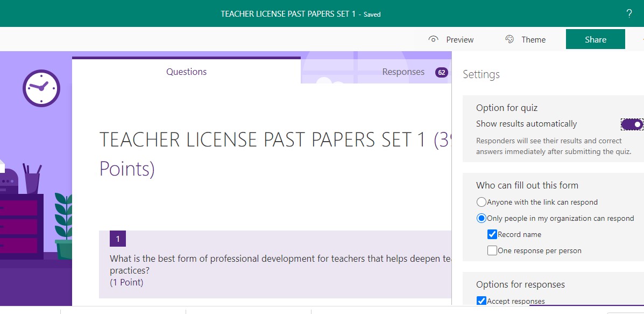Image resolution: width=644 pixels, height=314 pixels.
Task: Click Who can fill out this form heading
Action: tap(527, 185)
